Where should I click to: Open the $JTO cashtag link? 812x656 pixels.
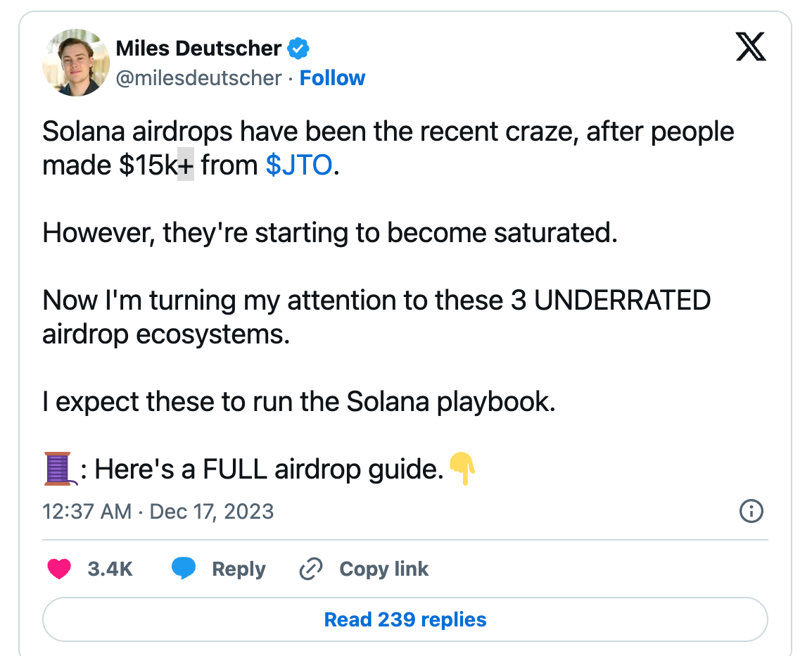[298, 165]
